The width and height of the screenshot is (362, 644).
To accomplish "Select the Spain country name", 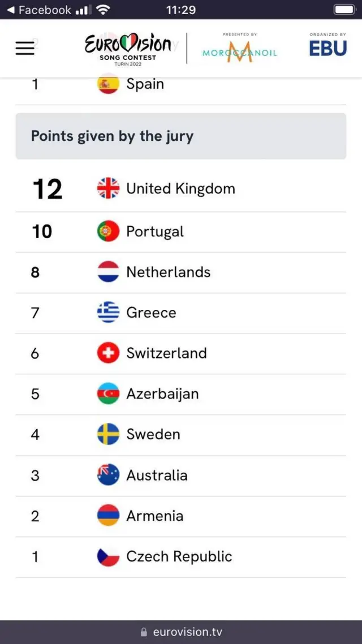I will [x=145, y=84].
